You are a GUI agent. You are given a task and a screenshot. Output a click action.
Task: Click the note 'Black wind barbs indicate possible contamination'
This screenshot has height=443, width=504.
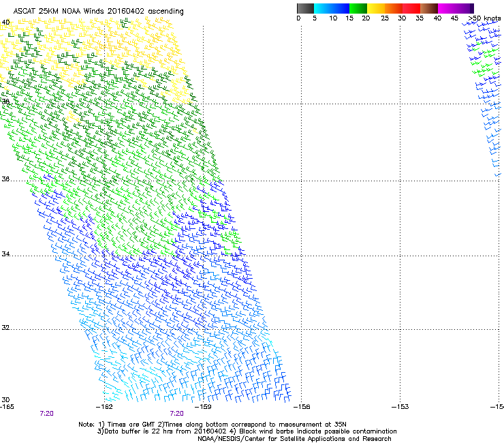(x=318, y=431)
